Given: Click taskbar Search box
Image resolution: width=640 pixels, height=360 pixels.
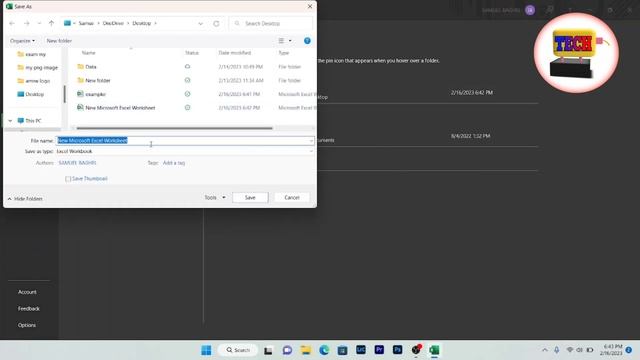Looking at the screenshot, I should click(x=238, y=350).
